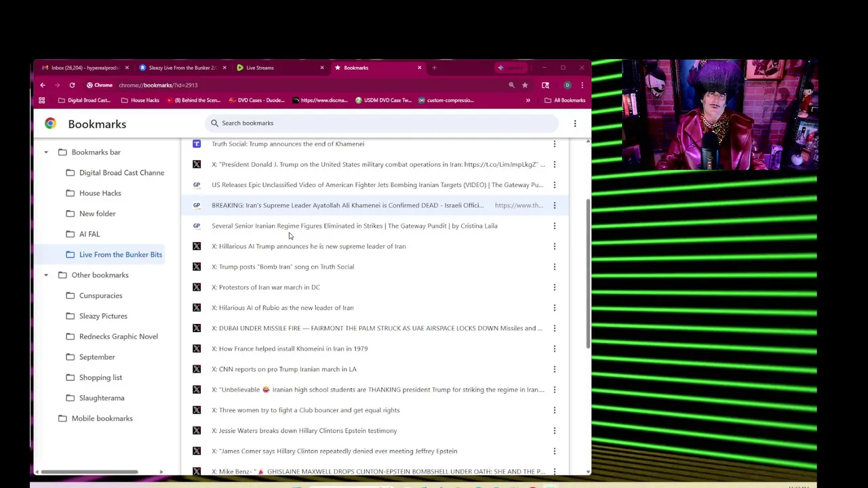Click the folder panel horizontal scrollbar
Viewport: 868px width, 488px height.
pos(89,472)
